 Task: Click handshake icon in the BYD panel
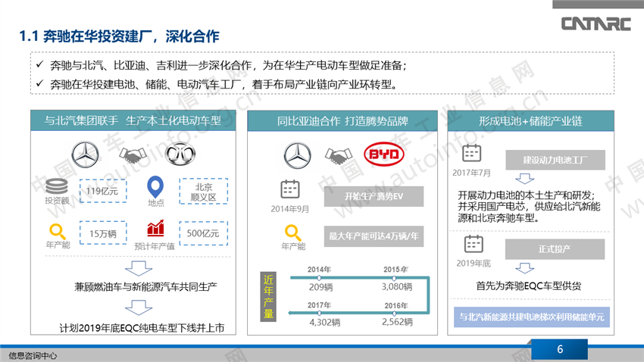pos(339,155)
